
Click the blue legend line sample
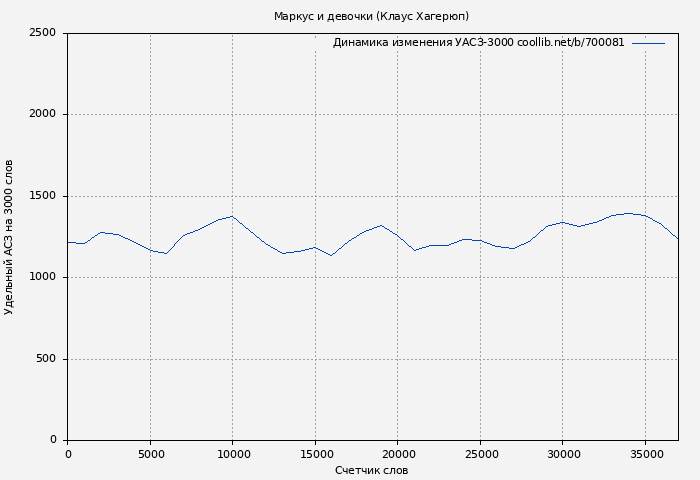click(x=648, y=43)
